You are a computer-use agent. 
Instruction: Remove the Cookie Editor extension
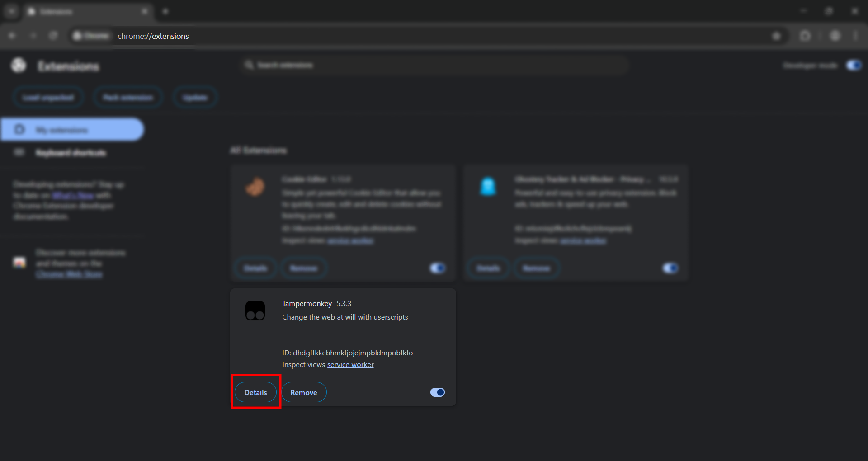tap(304, 268)
